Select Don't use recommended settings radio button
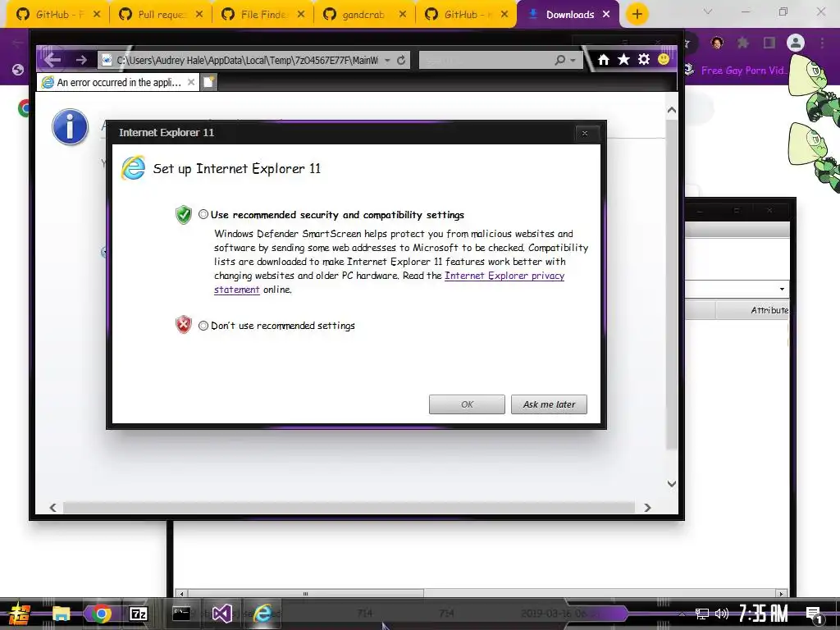Viewport: 840px width, 630px height. 203,325
